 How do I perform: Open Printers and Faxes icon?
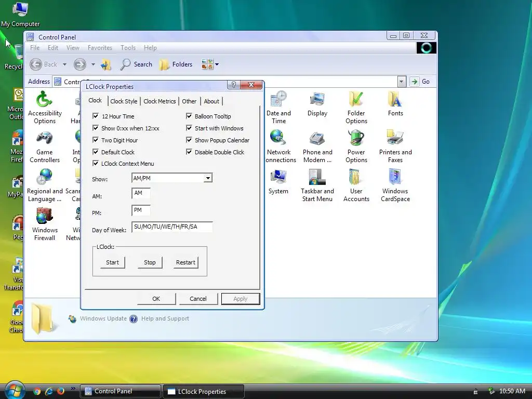395,147
